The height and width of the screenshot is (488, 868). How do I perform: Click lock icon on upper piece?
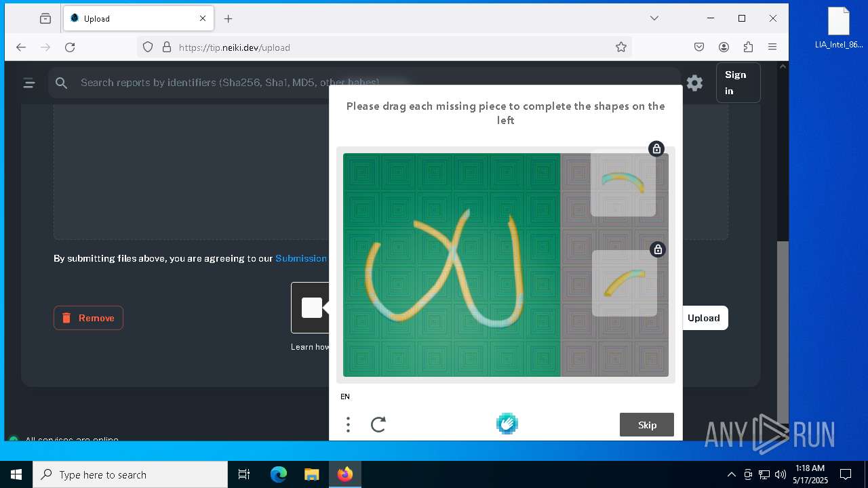coord(656,148)
